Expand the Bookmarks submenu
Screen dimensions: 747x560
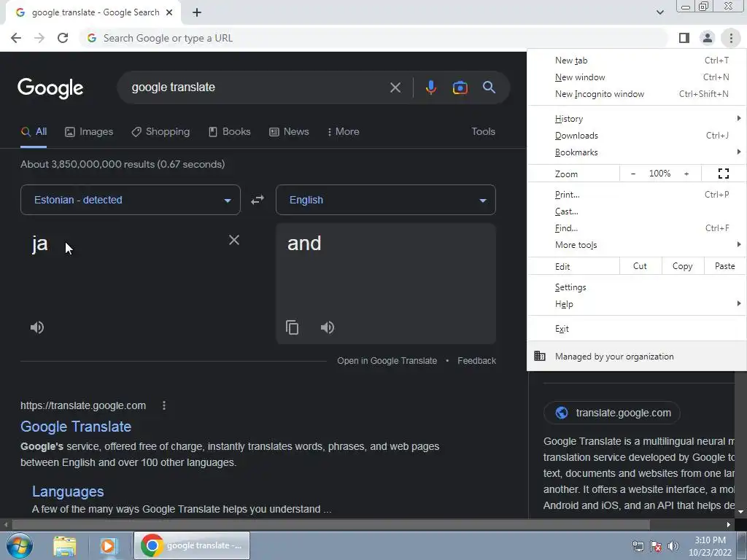[636, 152]
